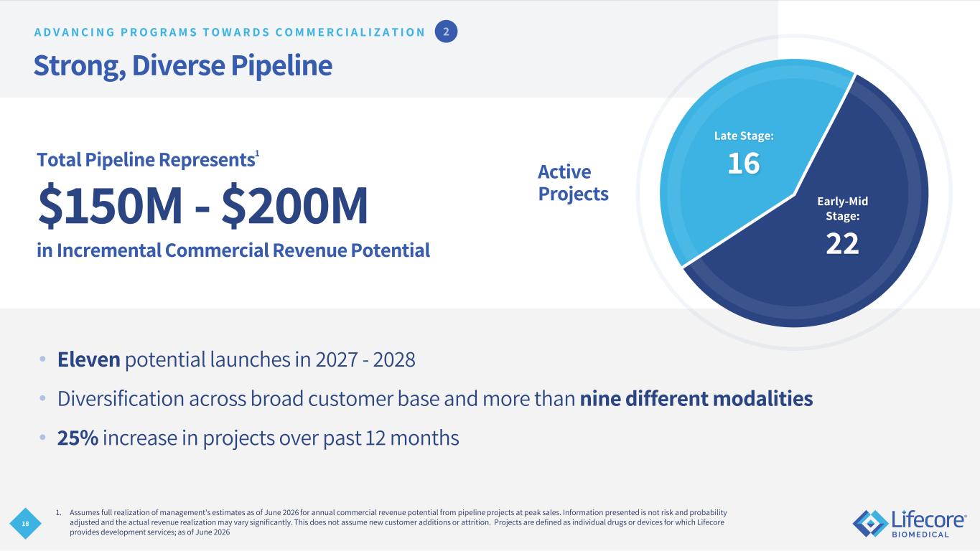
Task: Click 'Total Pipeline Represents' heading
Action: tap(146, 161)
